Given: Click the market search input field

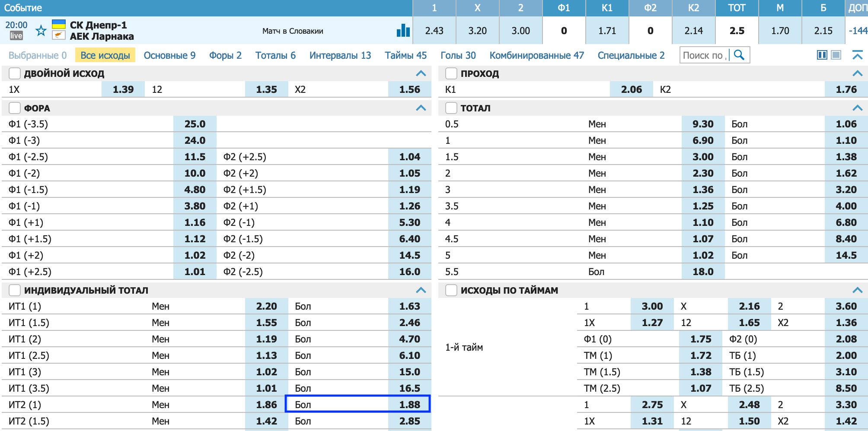Looking at the screenshot, I should (x=705, y=55).
